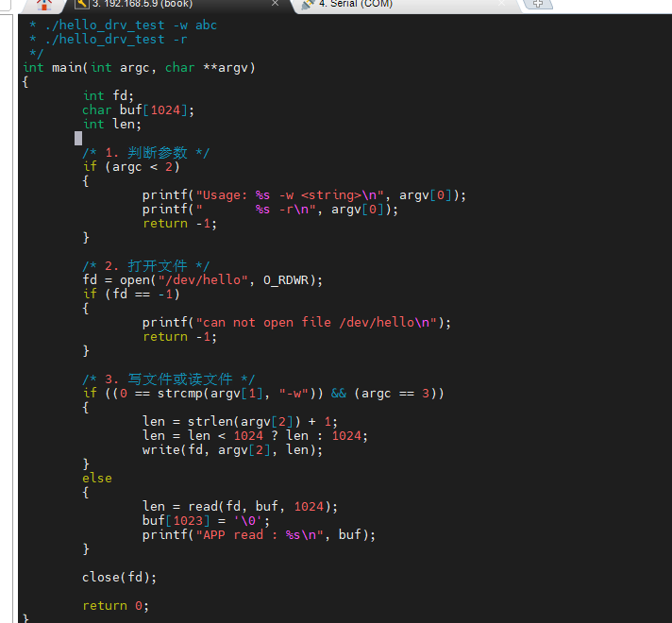
Task: Click the './hello_drv_test -r' comment line
Action: point(108,40)
